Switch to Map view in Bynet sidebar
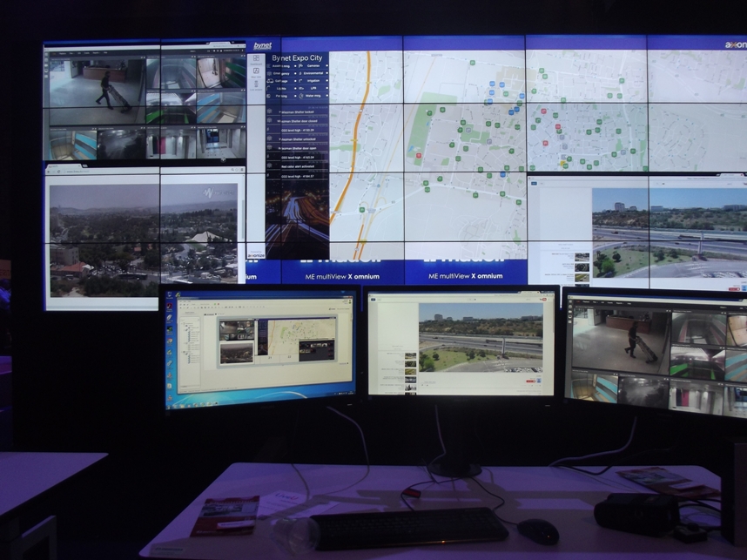This screenshot has width=747, height=560. 257,72
